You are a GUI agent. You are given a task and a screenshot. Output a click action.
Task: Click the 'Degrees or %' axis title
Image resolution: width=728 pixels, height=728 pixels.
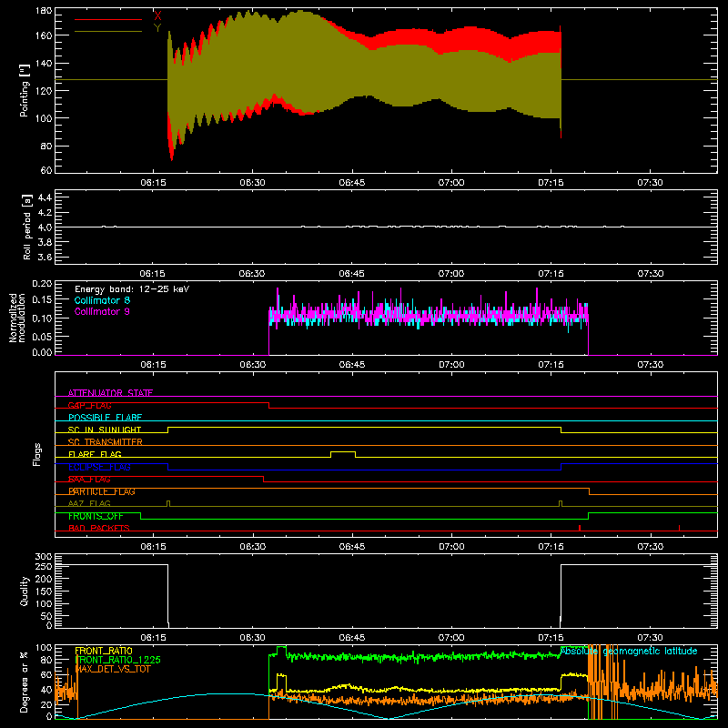pos(25,682)
